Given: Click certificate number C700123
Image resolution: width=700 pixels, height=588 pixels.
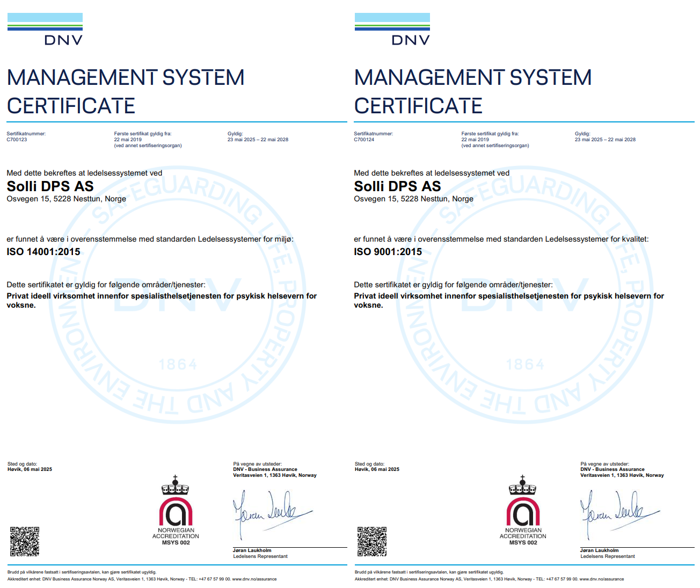Looking at the screenshot, I should click(17, 140).
